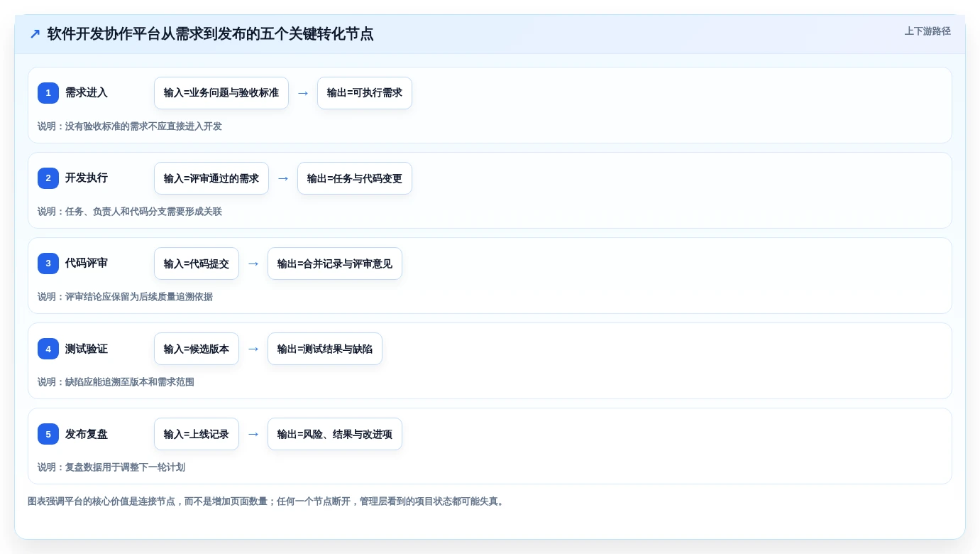This screenshot has width=980, height=554.
Task: Click step number badge 1
Action: 48,93
